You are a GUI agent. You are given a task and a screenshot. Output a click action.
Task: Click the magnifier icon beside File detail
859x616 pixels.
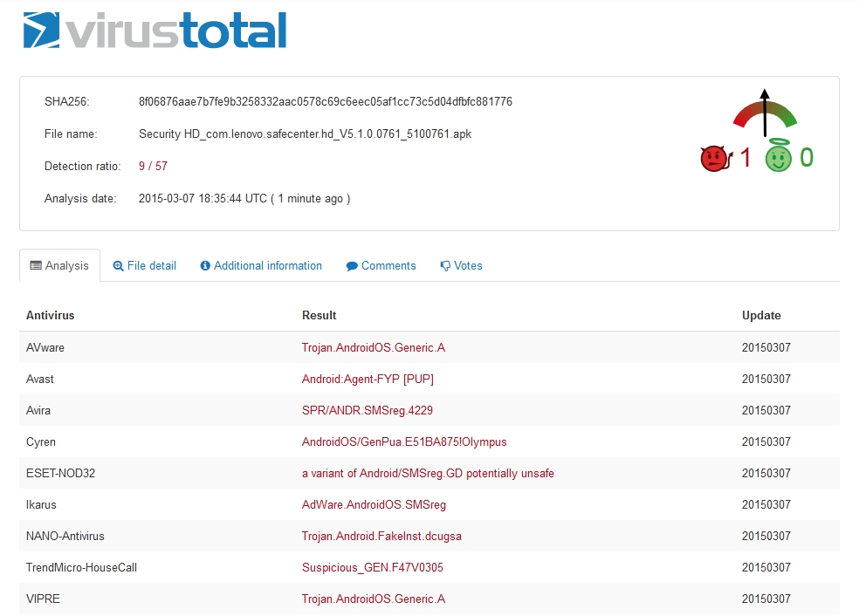[x=118, y=266]
